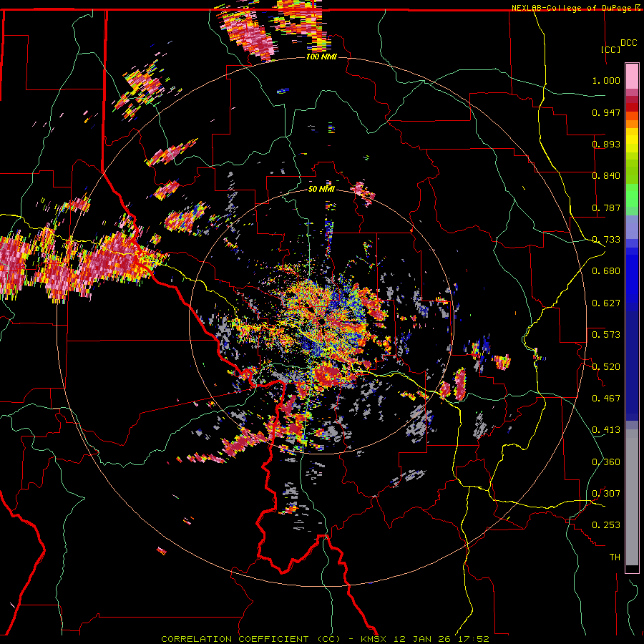This screenshot has width=644, height=644.
Task: Click the 0.680 legend value
Action: pos(606,271)
